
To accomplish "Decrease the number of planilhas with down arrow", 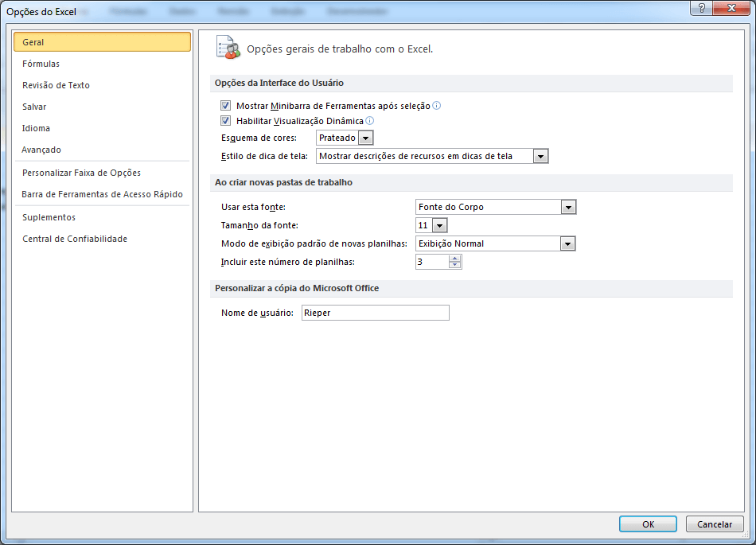I will pos(454,266).
